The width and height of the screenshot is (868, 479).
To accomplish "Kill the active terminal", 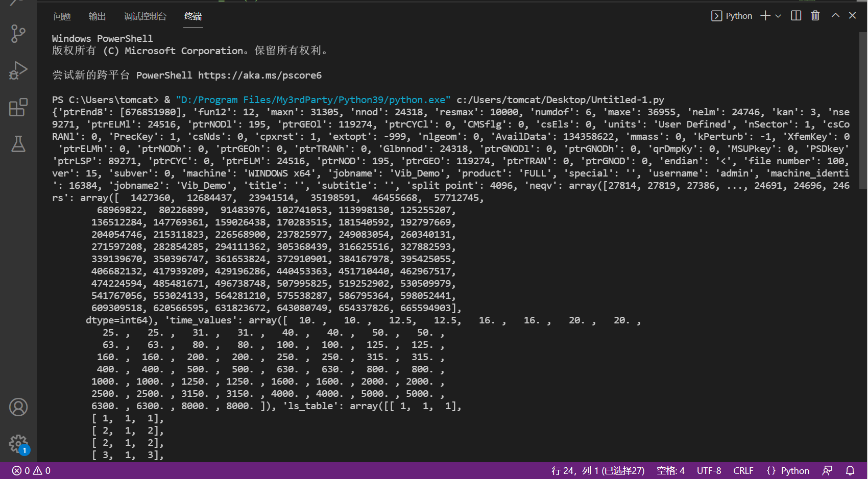I will point(815,16).
